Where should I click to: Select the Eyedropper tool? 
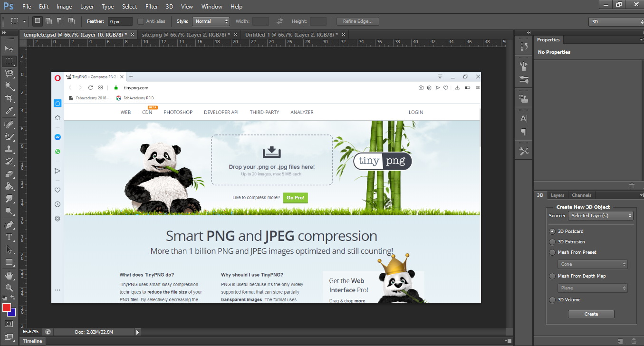[x=9, y=111]
